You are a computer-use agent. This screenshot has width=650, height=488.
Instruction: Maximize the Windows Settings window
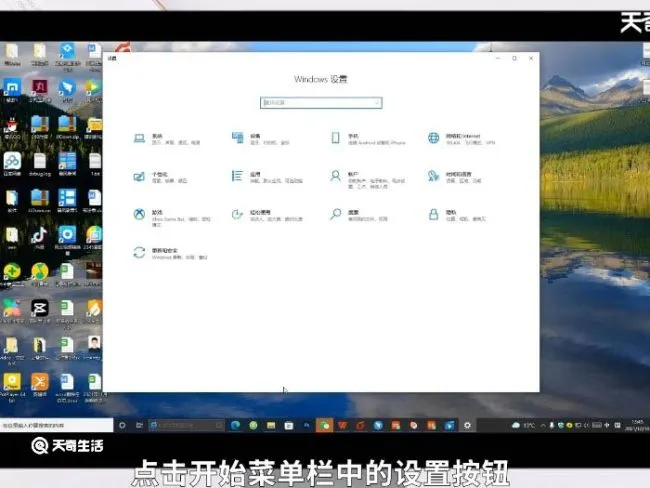pos(514,58)
